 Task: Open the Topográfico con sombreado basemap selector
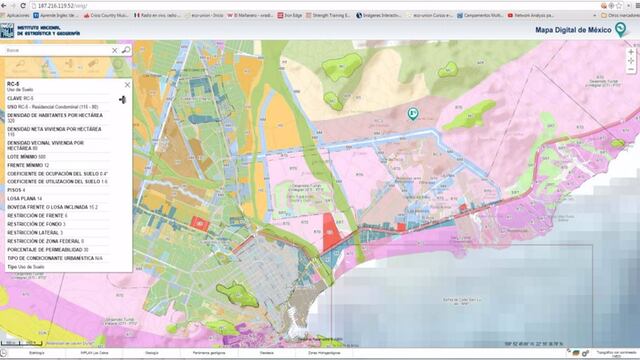click(x=616, y=353)
